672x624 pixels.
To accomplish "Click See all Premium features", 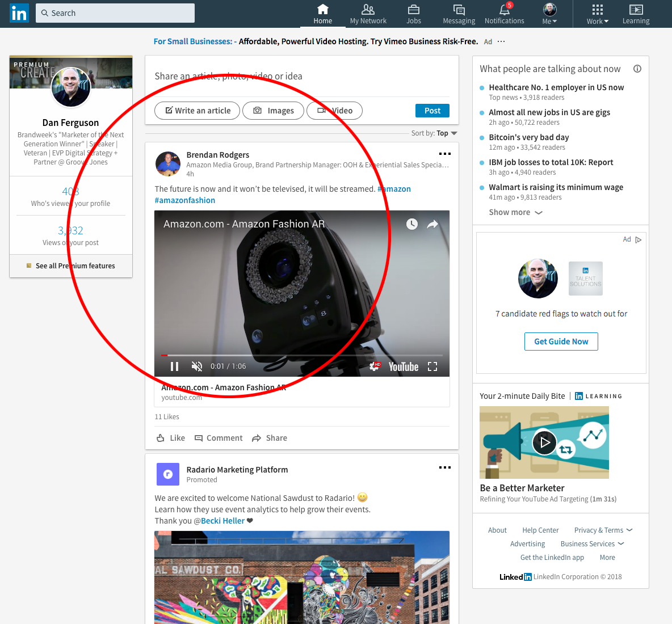I will [x=71, y=266].
